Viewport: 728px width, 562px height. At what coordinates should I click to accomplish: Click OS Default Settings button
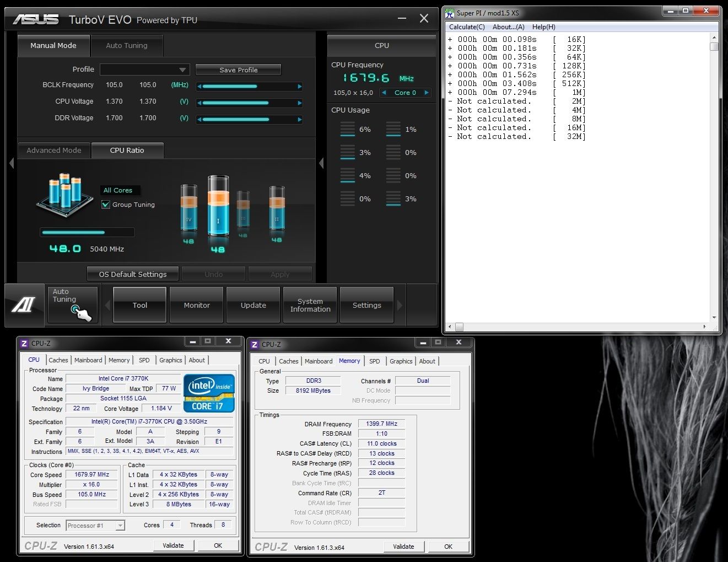click(133, 274)
